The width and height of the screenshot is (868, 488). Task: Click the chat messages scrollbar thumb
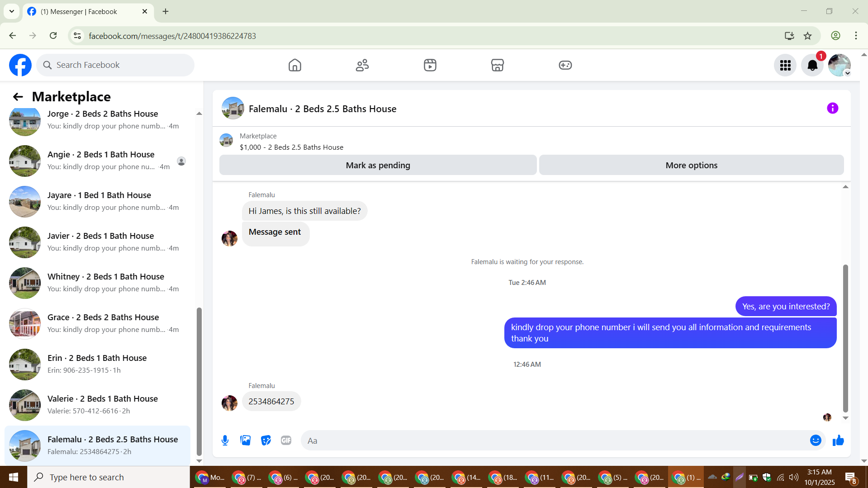845,339
